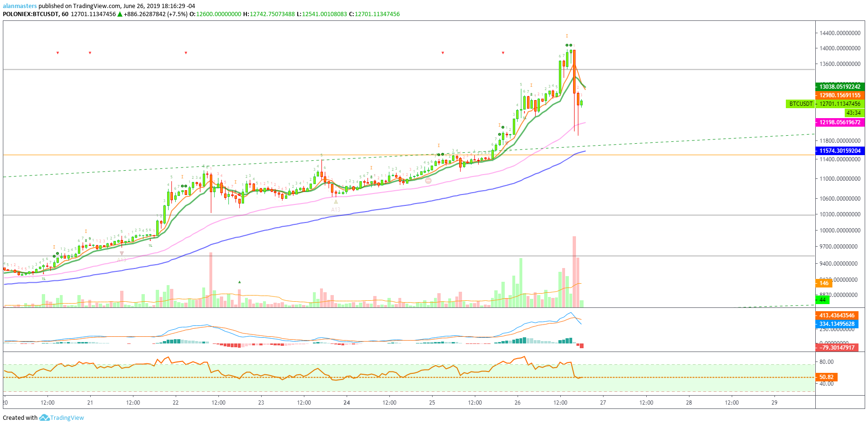Select the green 13038.05192242 price label

click(840, 86)
